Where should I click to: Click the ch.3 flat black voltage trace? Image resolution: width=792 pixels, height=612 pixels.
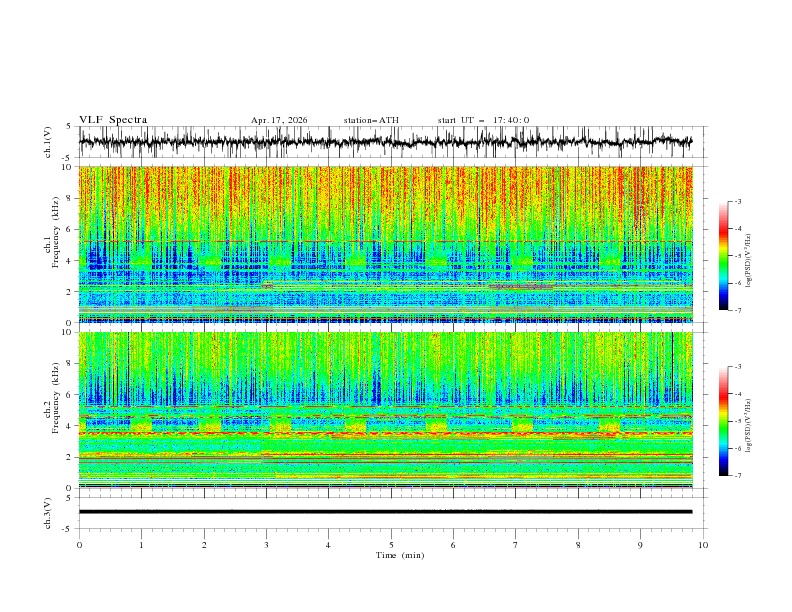(x=385, y=512)
